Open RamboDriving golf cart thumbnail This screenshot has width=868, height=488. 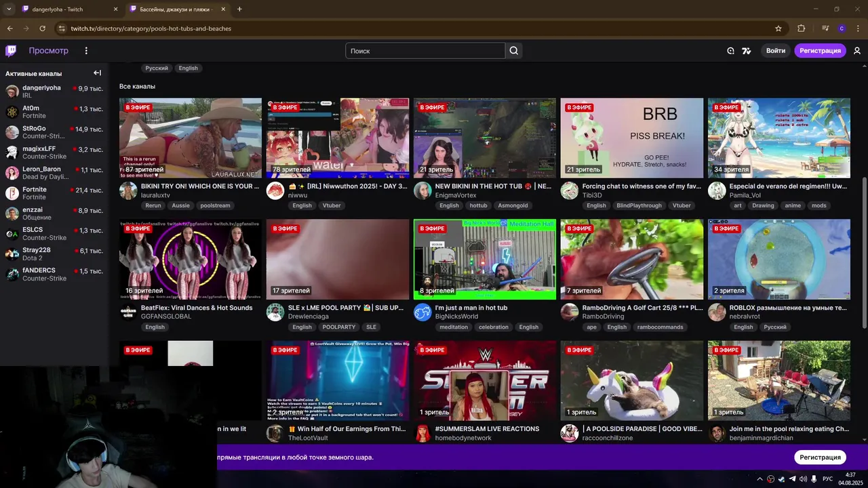point(632,259)
